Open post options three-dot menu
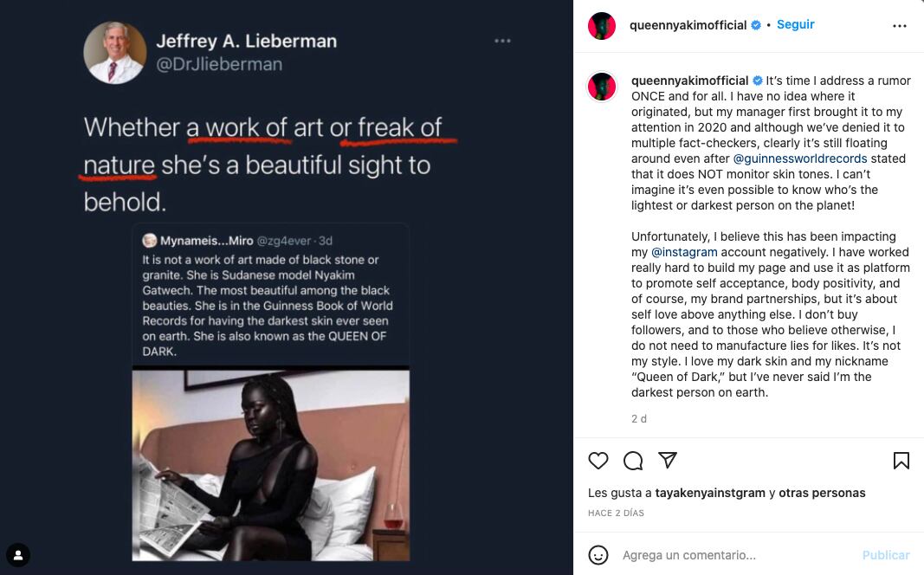The image size is (924, 575). click(900, 26)
